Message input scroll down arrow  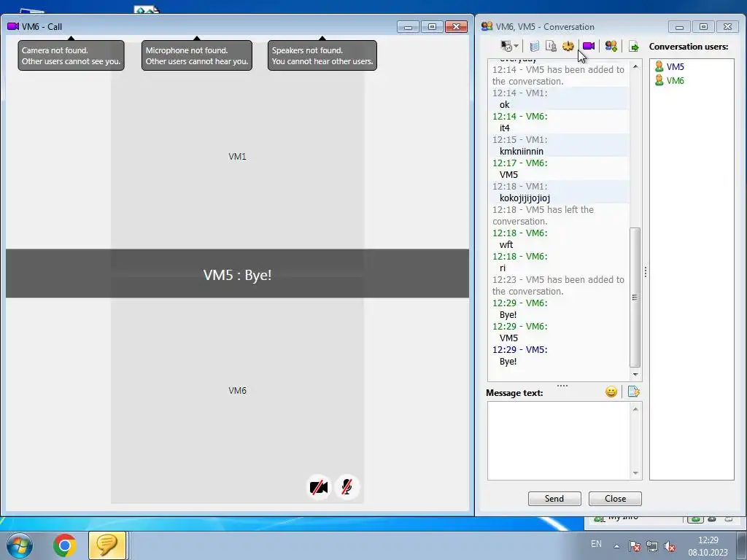(x=635, y=473)
